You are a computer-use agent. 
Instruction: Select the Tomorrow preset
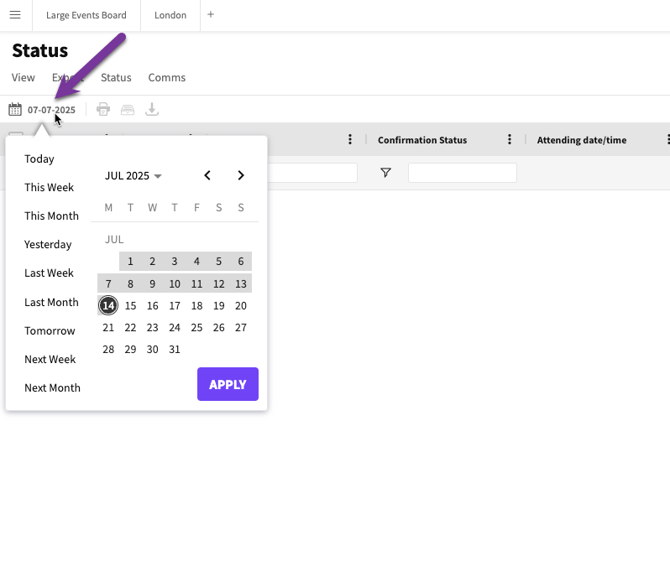pyautogui.click(x=50, y=331)
